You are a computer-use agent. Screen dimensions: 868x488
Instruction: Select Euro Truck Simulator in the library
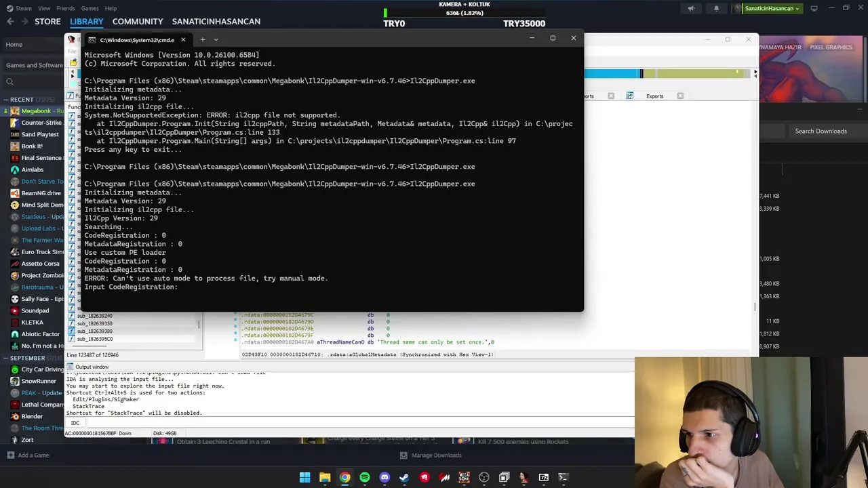(38, 252)
